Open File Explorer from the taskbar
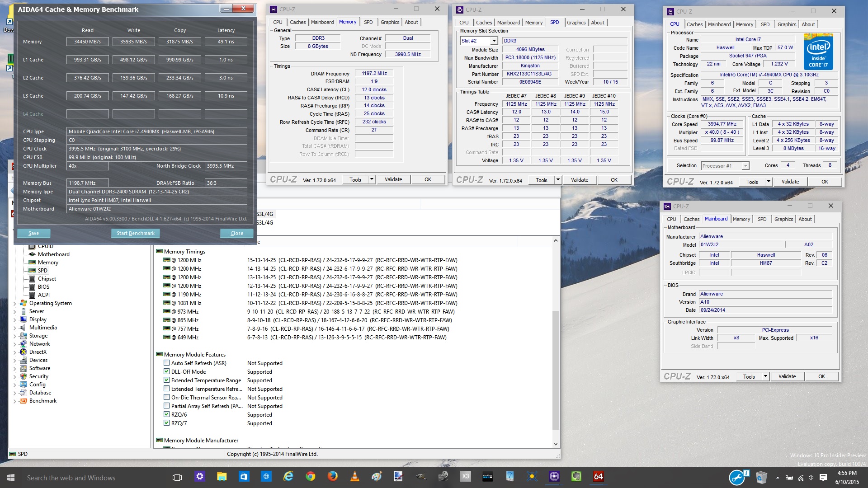Image resolution: width=868 pixels, height=488 pixels. (222, 477)
